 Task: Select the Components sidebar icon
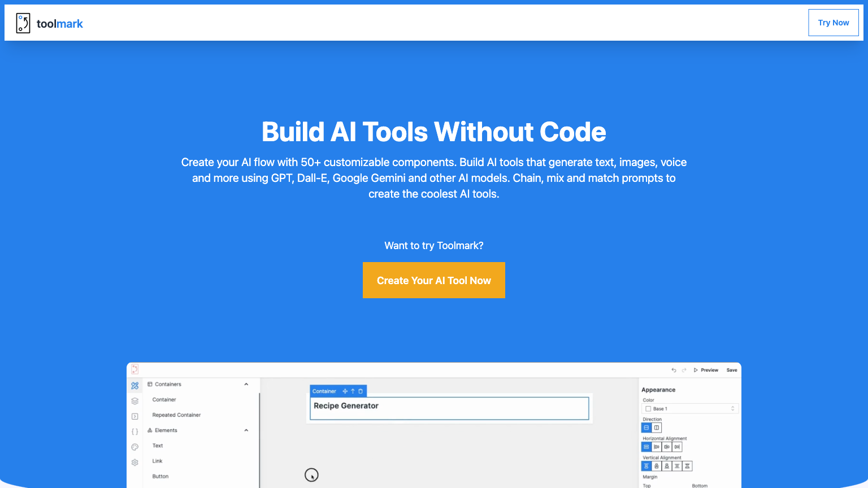tap(134, 386)
